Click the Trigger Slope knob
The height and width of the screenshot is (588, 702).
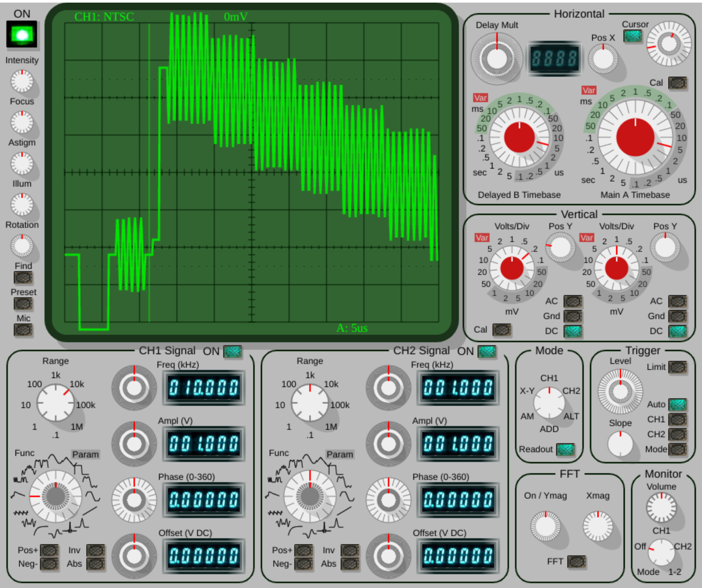pos(620,444)
